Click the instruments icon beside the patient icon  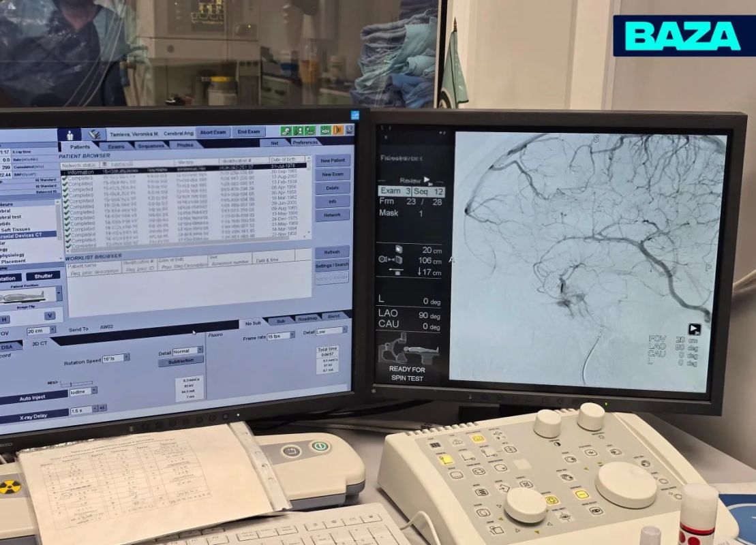pyautogui.click(x=94, y=135)
